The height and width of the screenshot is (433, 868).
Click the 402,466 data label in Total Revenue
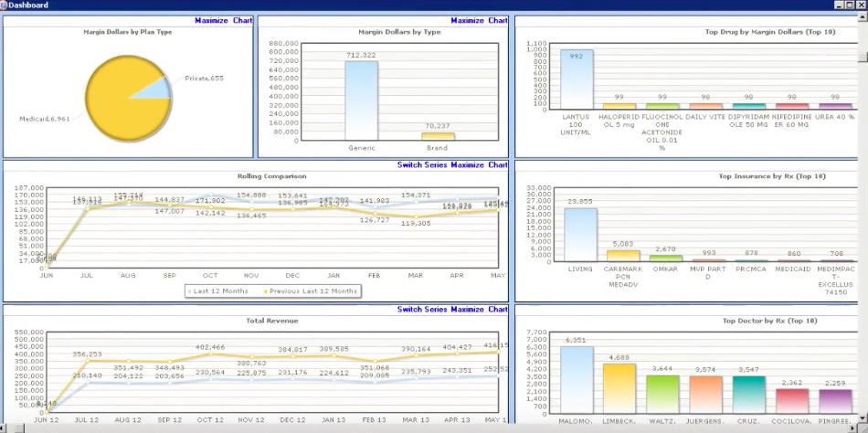[x=210, y=346]
